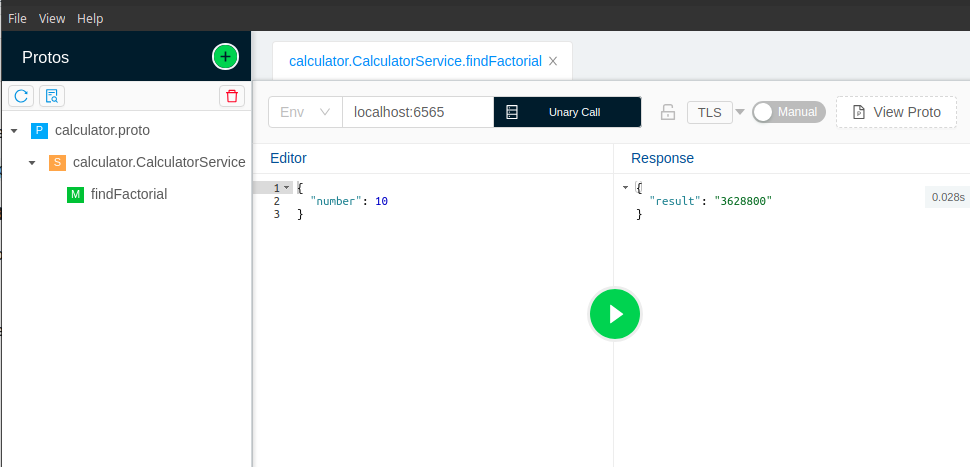Click the View Proto button
This screenshot has height=467, width=970.
point(896,112)
